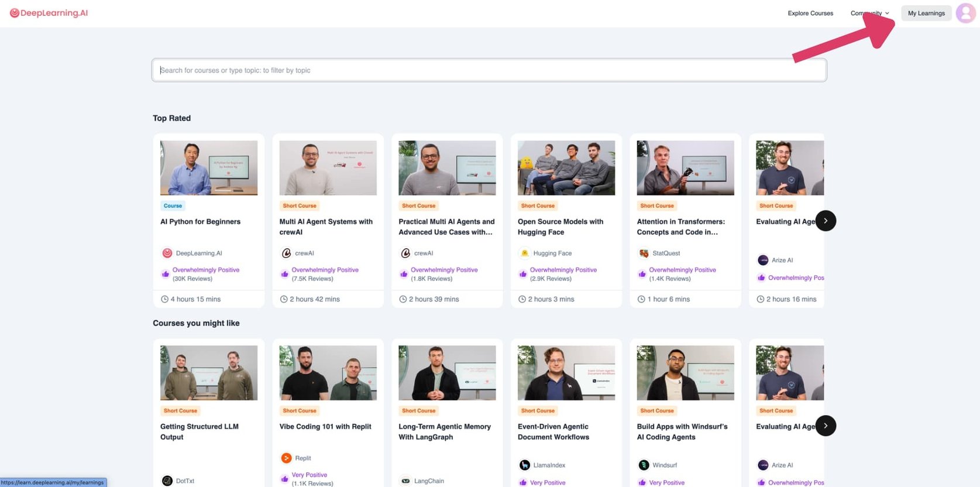Image resolution: width=980 pixels, height=487 pixels.
Task: Open the user profile avatar
Action: pos(965,13)
